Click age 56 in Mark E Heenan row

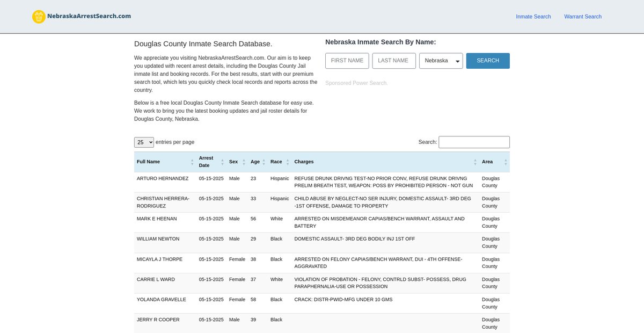(x=253, y=219)
